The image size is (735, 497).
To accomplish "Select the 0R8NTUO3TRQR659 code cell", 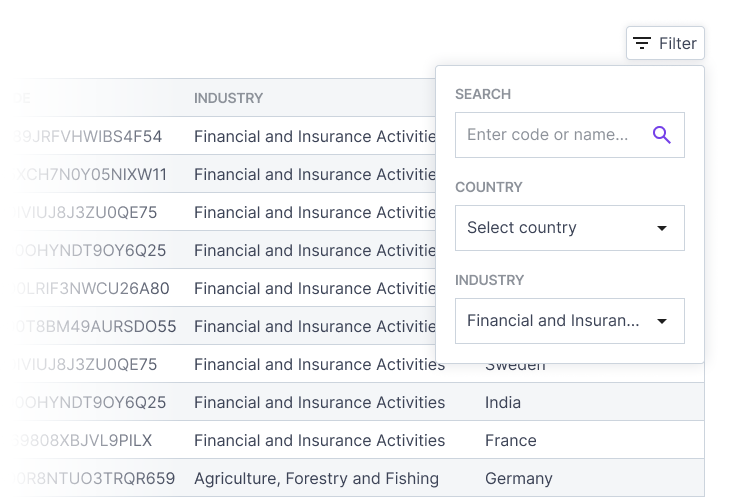I will pyautogui.click(x=94, y=478).
